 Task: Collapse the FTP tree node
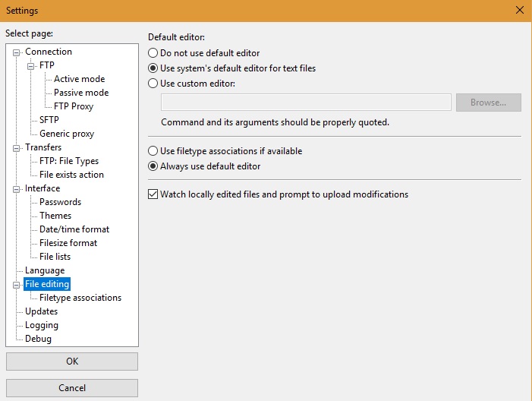[30, 66]
